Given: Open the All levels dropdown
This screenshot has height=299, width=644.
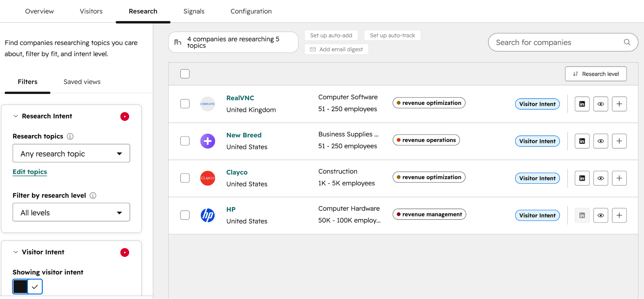Looking at the screenshot, I should coord(71,212).
